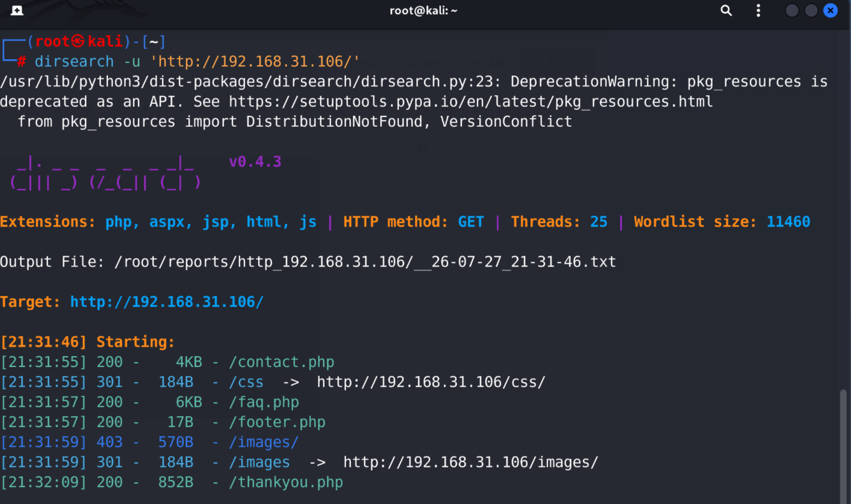The width and height of the screenshot is (851, 504).
Task: Click the Output File report path
Action: click(x=365, y=262)
